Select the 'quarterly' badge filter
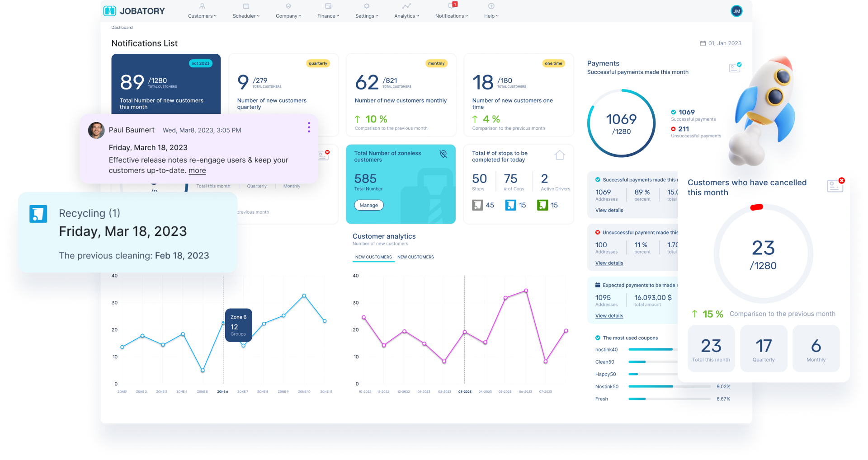This screenshot has width=868, height=460. (x=318, y=63)
